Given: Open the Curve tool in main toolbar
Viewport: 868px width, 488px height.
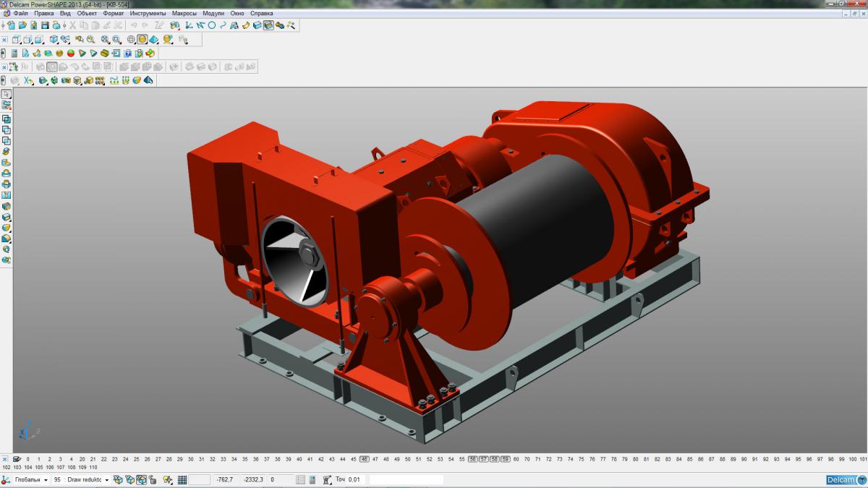Looking at the screenshot, I should click(x=223, y=25).
